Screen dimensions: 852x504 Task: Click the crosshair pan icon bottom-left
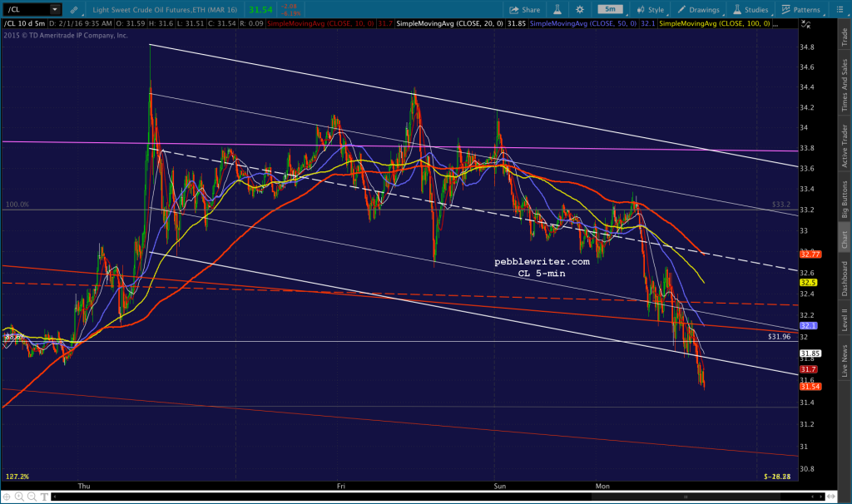(7, 497)
